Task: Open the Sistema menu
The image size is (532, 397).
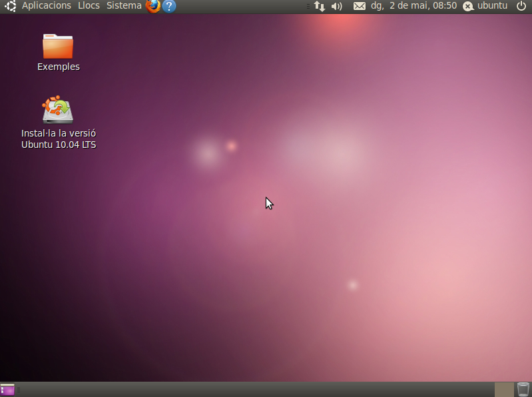Action: click(124, 6)
